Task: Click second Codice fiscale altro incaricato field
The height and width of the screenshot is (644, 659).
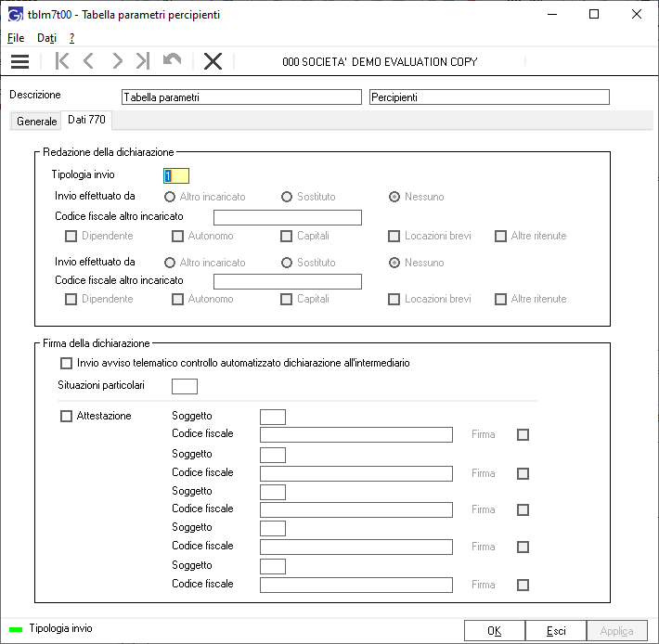Action: tap(288, 281)
